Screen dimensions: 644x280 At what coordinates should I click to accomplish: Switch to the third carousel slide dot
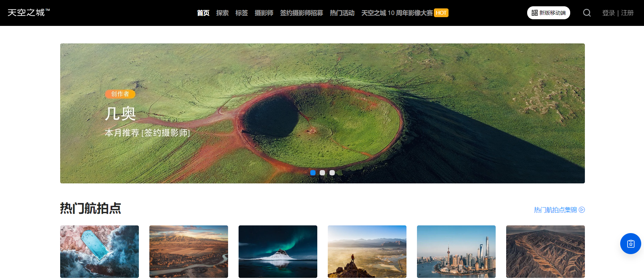point(332,173)
